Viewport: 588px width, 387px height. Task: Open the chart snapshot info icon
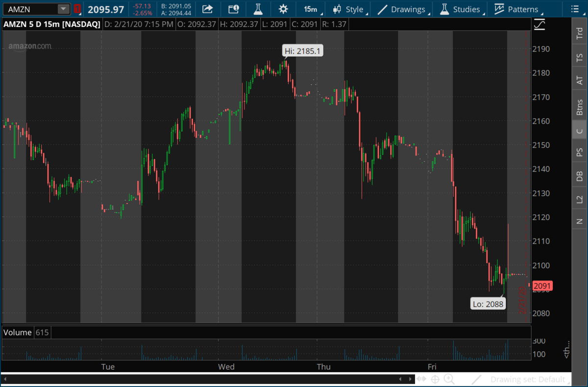(233, 9)
